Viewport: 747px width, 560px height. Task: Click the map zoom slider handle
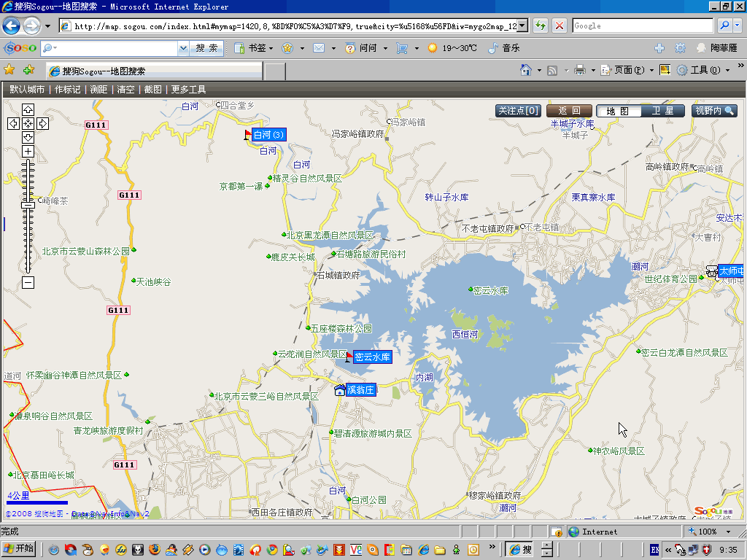(28, 205)
